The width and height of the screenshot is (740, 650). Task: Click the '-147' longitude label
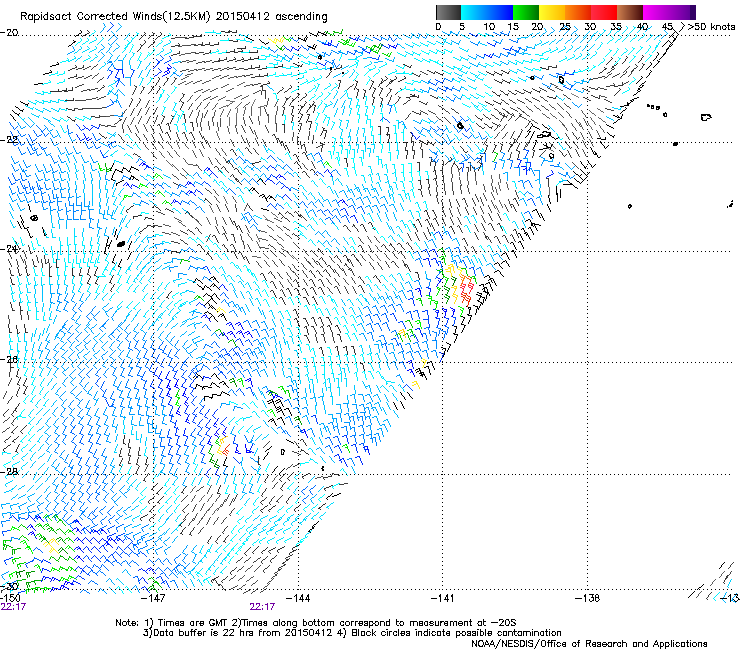pyautogui.click(x=154, y=598)
